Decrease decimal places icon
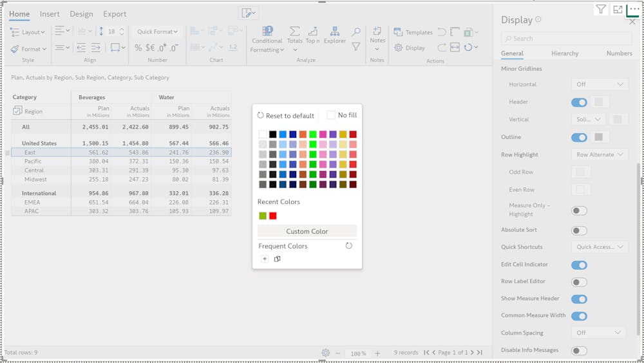The image size is (644, 363). pos(174,48)
